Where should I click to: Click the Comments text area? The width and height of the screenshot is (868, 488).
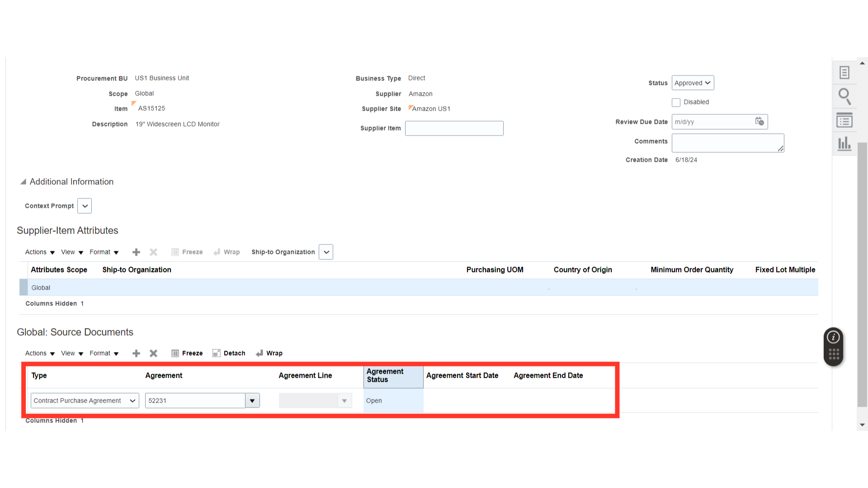pos(728,143)
